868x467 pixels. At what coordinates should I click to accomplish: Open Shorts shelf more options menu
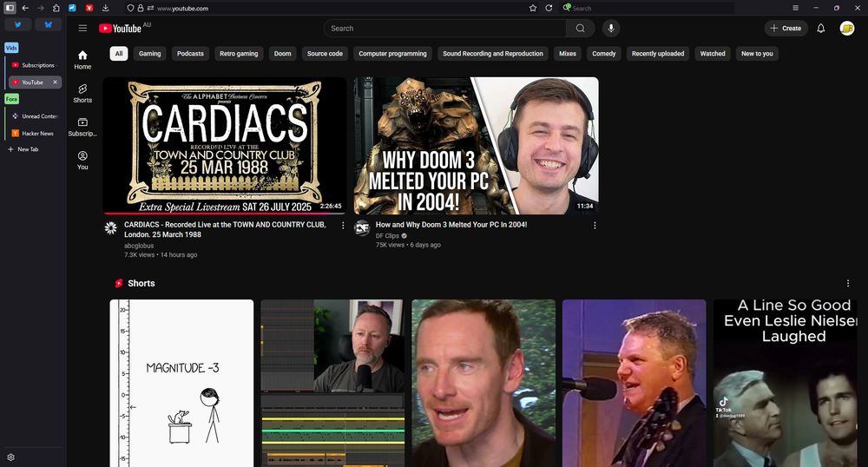pyautogui.click(x=847, y=283)
